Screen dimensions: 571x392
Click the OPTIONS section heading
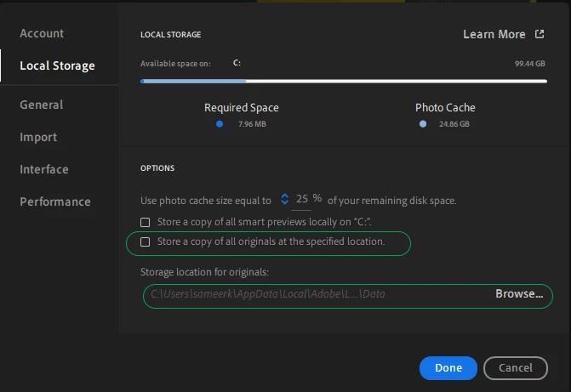(x=157, y=168)
